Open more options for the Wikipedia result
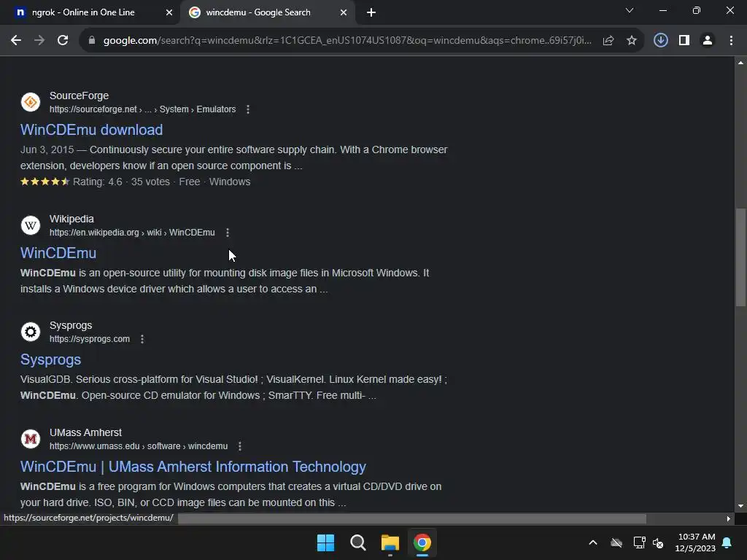Screen dimensions: 747x560 [x=228, y=233]
